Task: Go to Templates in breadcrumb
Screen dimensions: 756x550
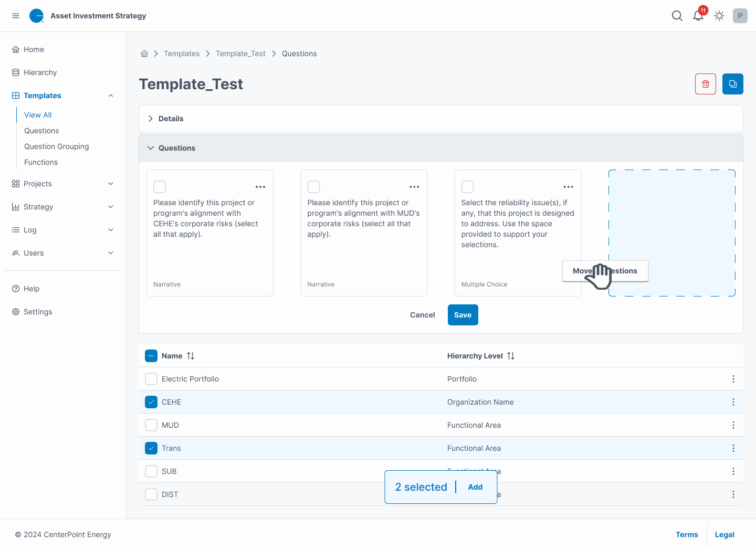Action: [182, 54]
